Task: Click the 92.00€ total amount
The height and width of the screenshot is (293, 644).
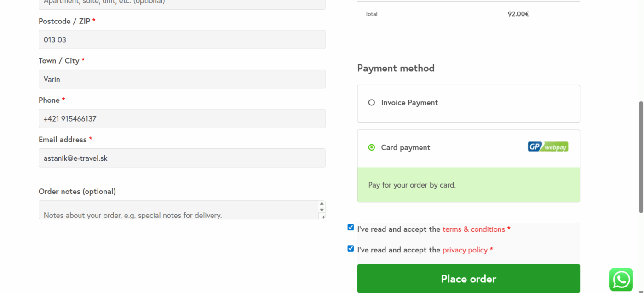Action: (518, 14)
